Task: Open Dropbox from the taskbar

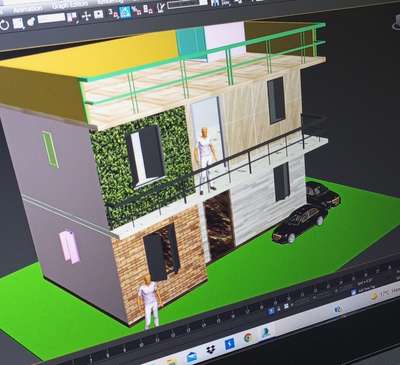Action: click(210, 349)
